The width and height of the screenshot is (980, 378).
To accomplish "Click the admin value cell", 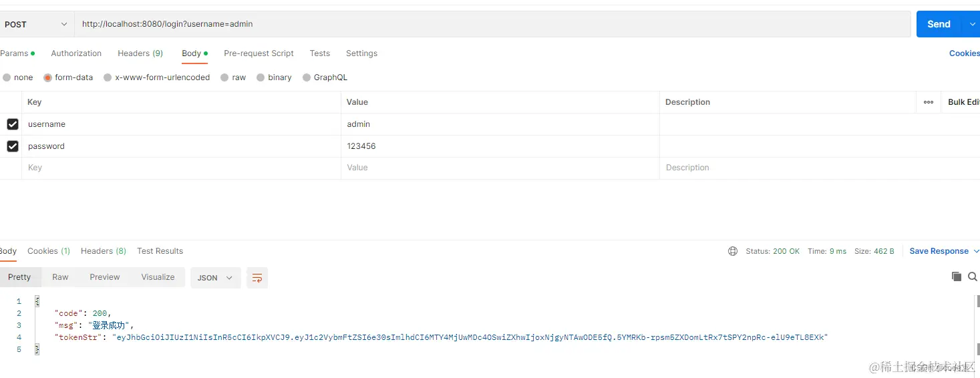I will [500, 124].
